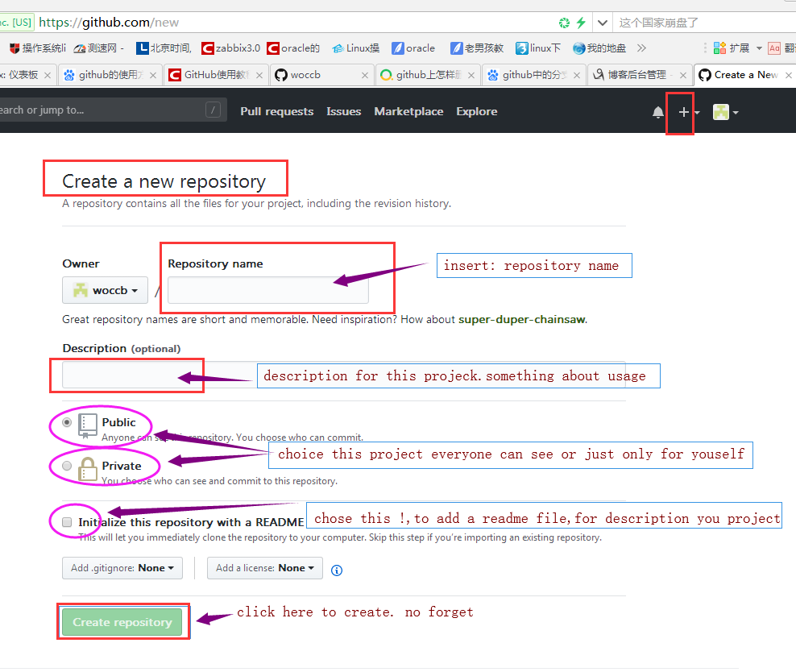
Task: Use the super-duper-chainsaw name suggestion
Action: (522, 320)
